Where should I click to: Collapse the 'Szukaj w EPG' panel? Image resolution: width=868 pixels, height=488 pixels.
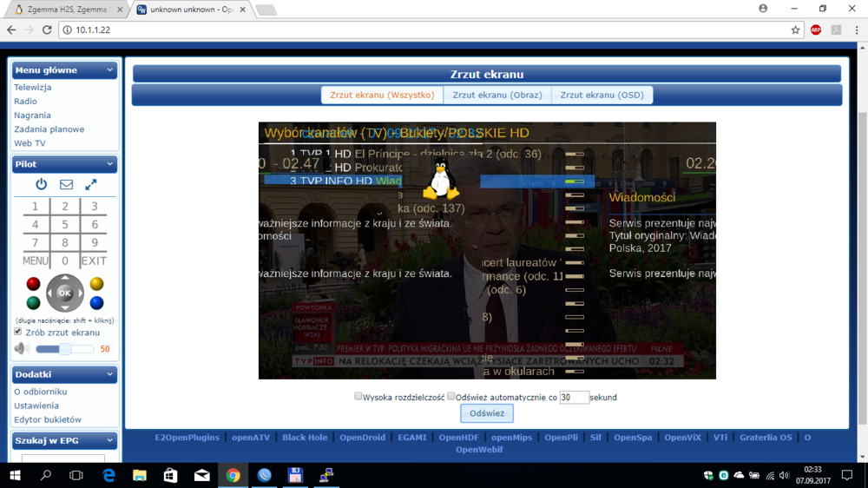pyautogui.click(x=109, y=440)
